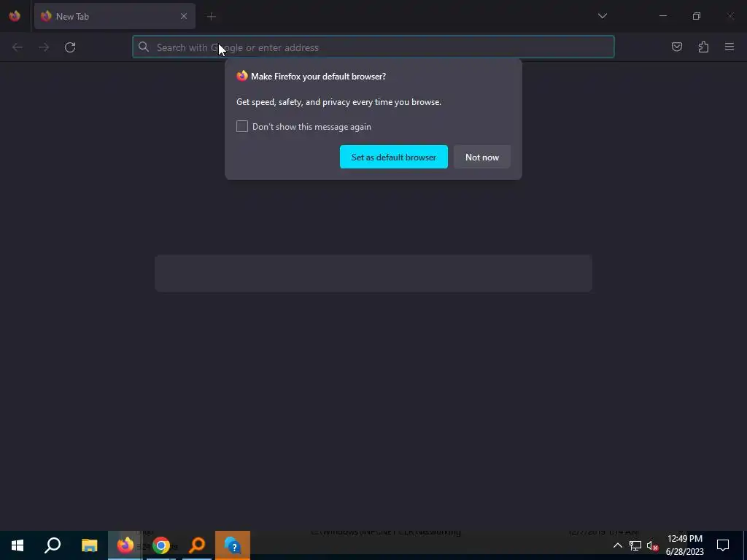
Task: Click the muted volume tray icon
Action: [x=653, y=545]
